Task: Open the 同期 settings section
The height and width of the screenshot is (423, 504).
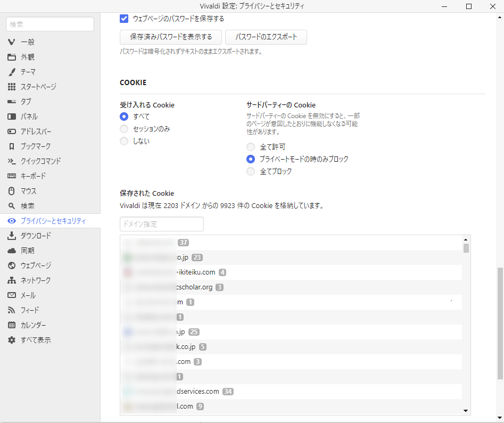Action: pos(50,251)
